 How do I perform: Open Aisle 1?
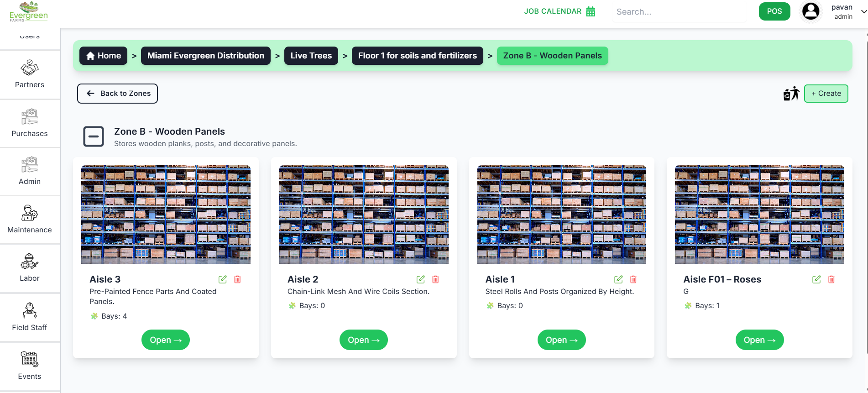click(562, 340)
